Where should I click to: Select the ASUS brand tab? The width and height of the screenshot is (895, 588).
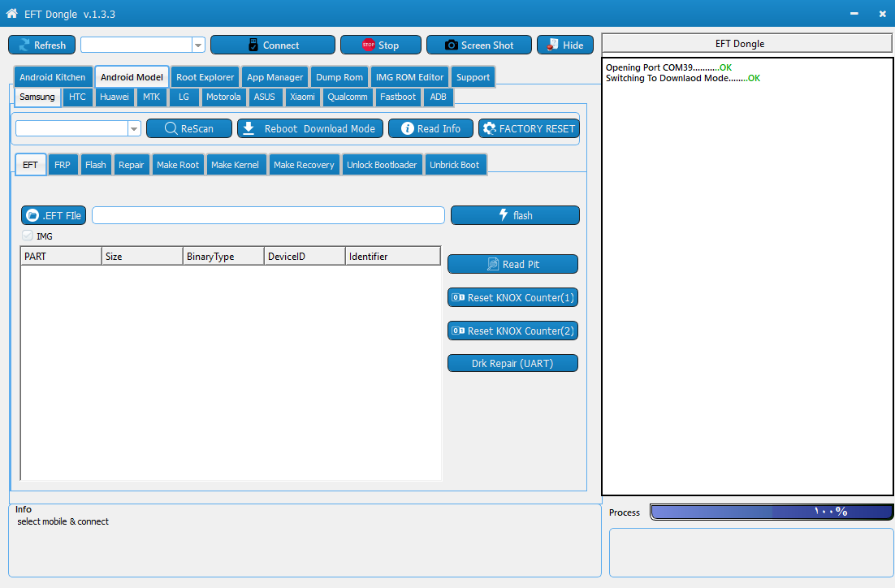[264, 97]
